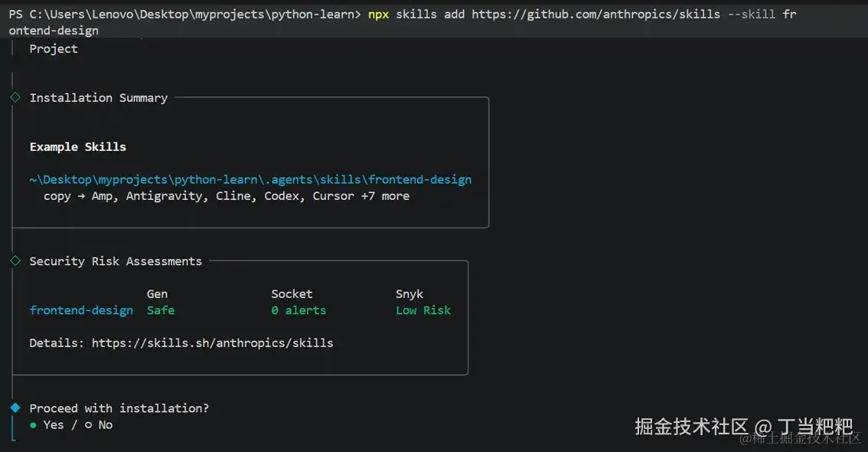Click the filled blue diamond beside Proceed prompt
The width and height of the screenshot is (868, 452).
pyautogui.click(x=15, y=408)
